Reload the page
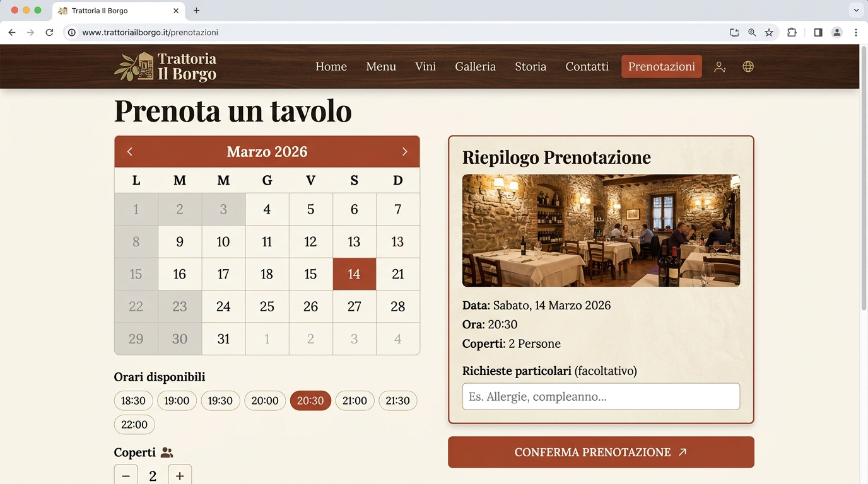The width and height of the screenshot is (868, 484). (x=49, y=32)
